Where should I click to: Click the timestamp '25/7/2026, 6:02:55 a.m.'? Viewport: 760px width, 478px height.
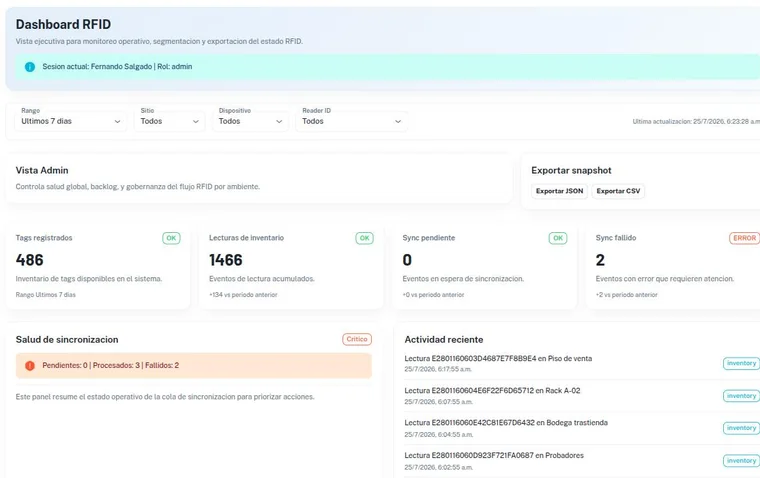(x=439, y=468)
